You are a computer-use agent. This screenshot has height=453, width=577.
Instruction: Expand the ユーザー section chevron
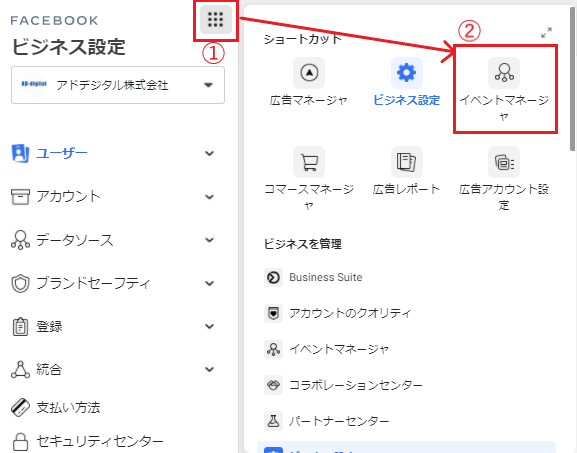(x=209, y=153)
